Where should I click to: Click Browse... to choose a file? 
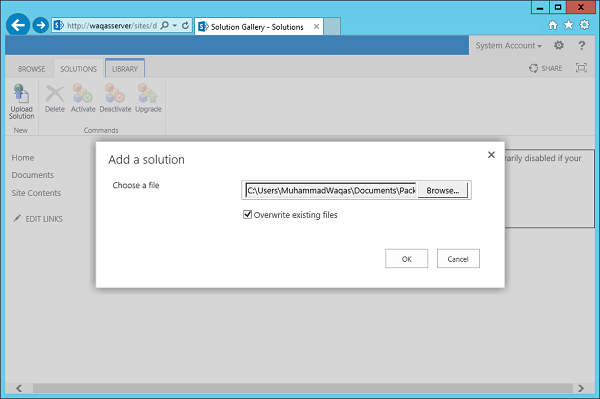pyautogui.click(x=443, y=191)
